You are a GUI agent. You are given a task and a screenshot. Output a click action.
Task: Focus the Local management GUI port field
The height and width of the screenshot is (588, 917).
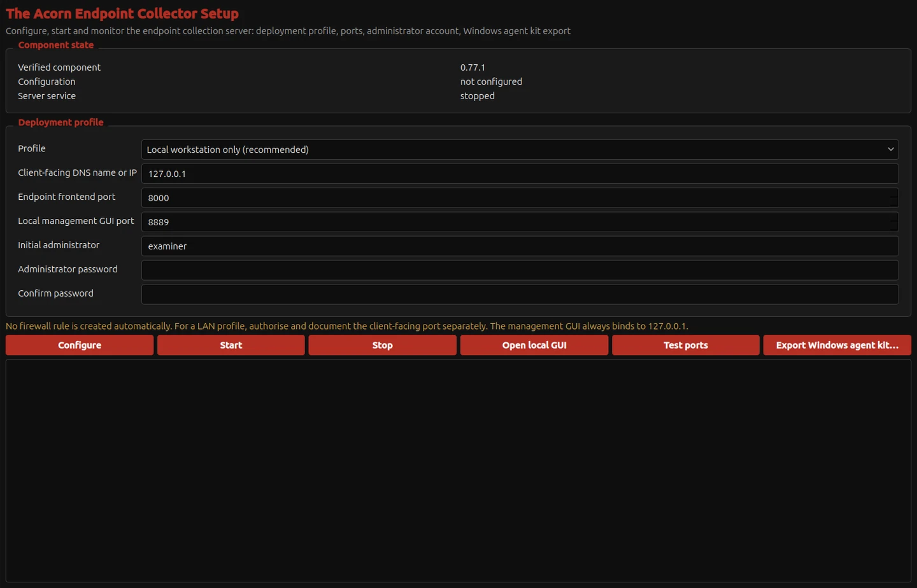pos(520,222)
